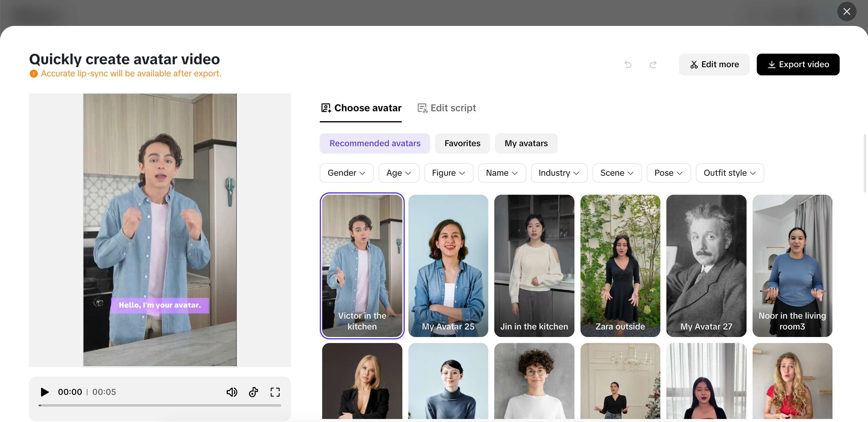This screenshot has height=422, width=868.
Task: Redo the last change
Action: (x=653, y=64)
